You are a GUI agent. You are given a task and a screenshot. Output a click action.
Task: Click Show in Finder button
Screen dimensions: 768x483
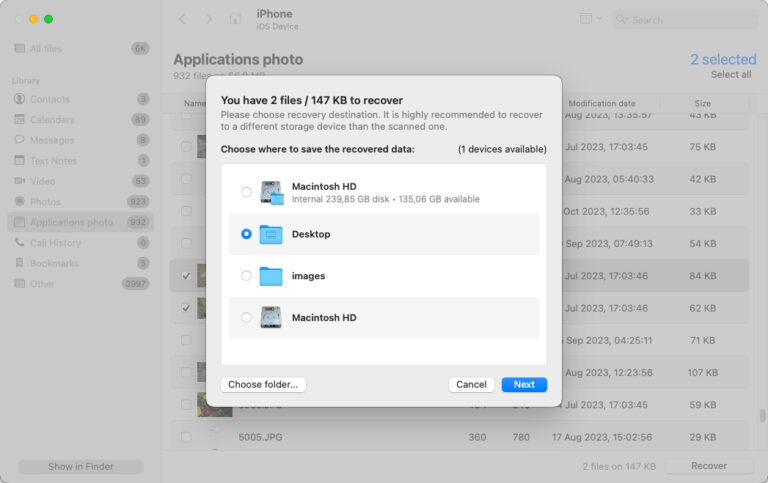tap(81, 466)
